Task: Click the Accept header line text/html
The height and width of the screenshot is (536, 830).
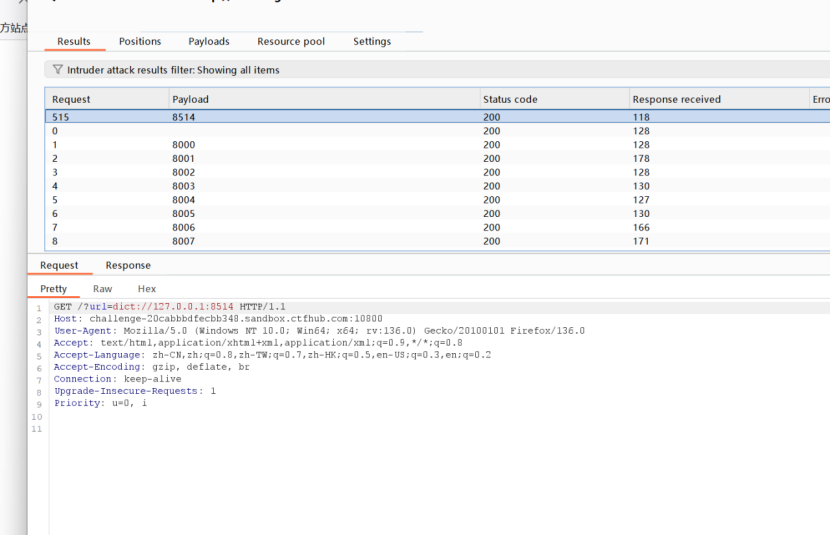Action: (258, 342)
